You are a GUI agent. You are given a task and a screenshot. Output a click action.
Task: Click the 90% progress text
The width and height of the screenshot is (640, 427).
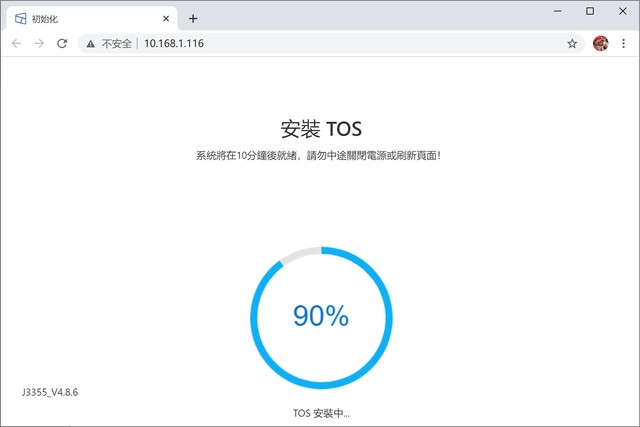click(x=321, y=316)
